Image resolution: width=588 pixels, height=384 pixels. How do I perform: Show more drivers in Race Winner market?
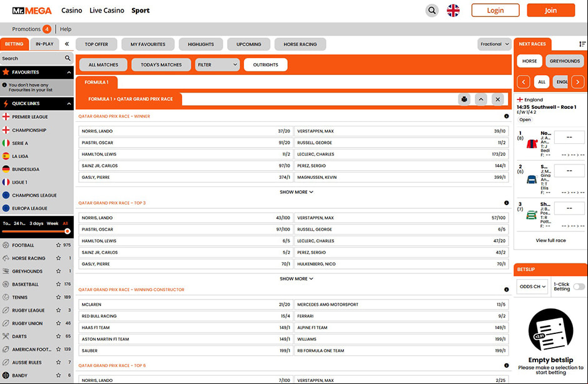[297, 192]
